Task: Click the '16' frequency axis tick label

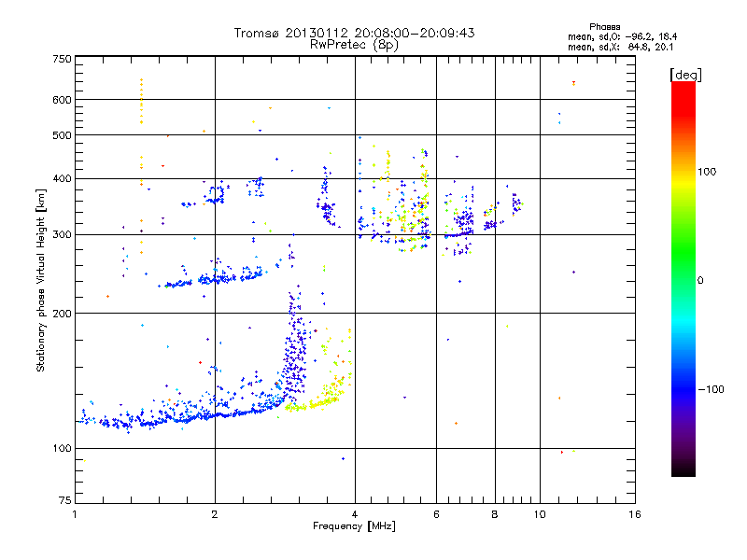Action: [x=635, y=514]
